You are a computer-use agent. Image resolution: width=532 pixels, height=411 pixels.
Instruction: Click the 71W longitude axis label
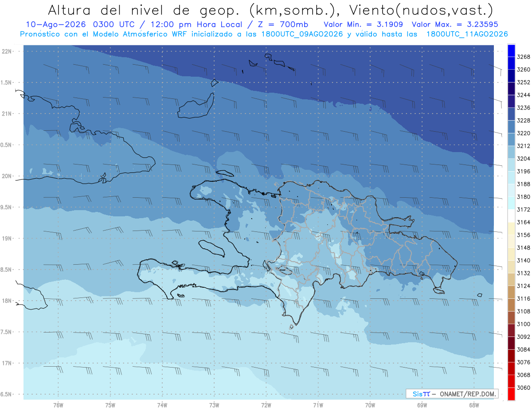[318, 405]
